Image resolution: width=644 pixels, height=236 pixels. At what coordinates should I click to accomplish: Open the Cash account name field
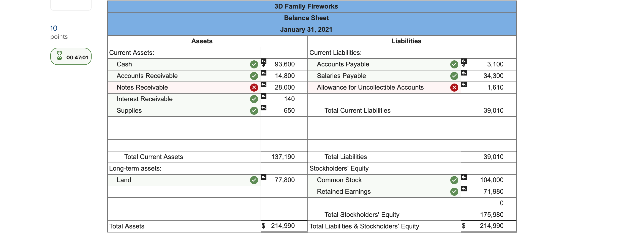tap(184, 64)
